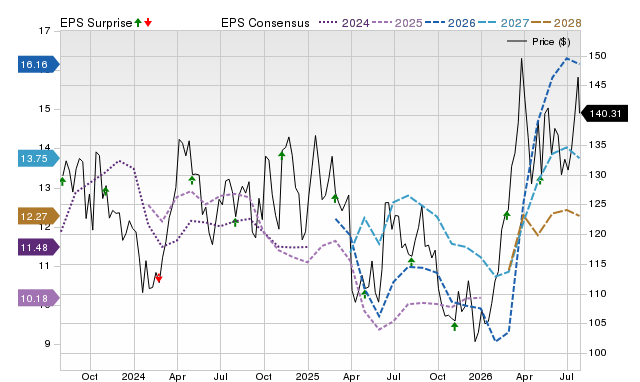Image resolution: width=640 pixels, height=382 pixels.
Task: Click the green surprise arrow at the chart's left edge
Action: point(62,181)
